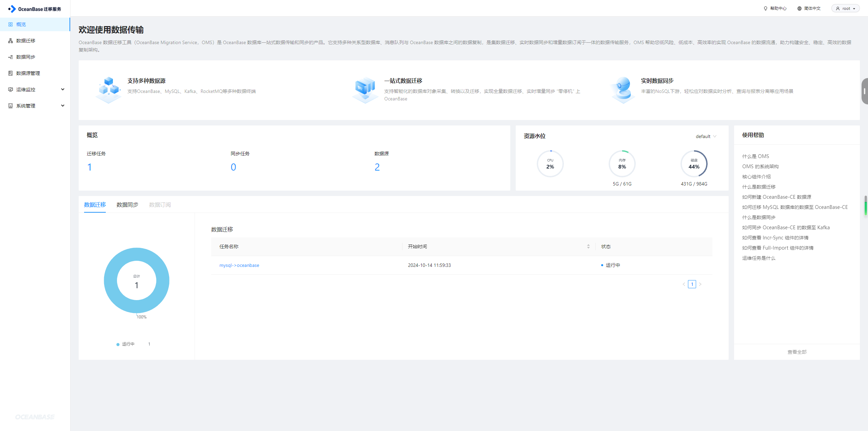This screenshot has width=868, height=431.
Task: Click the 开始时间 column header
Action: point(417,247)
